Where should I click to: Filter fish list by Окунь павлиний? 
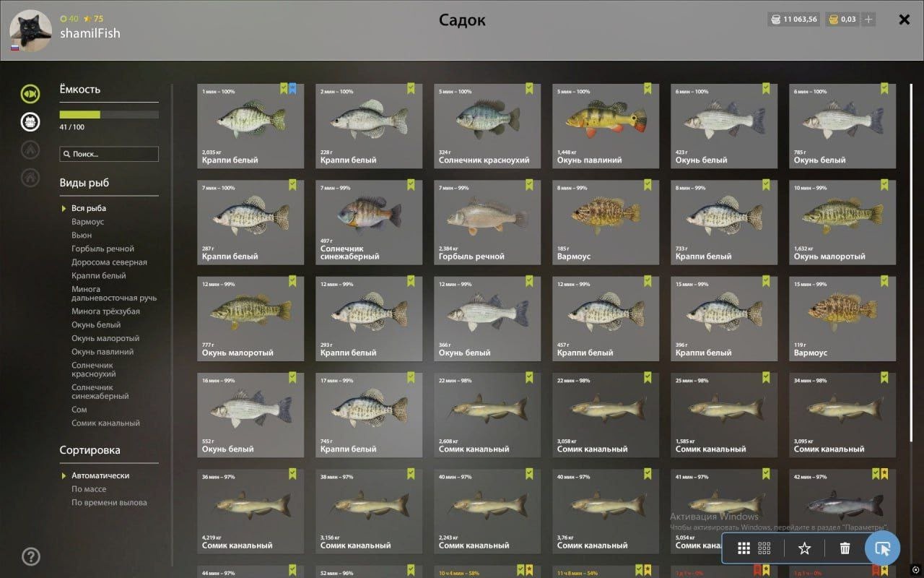point(103,352)
